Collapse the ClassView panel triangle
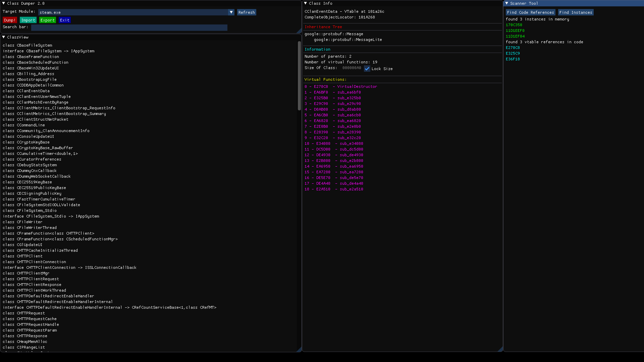Viewport: 644px width, 362px height. (x=3, y=37)
